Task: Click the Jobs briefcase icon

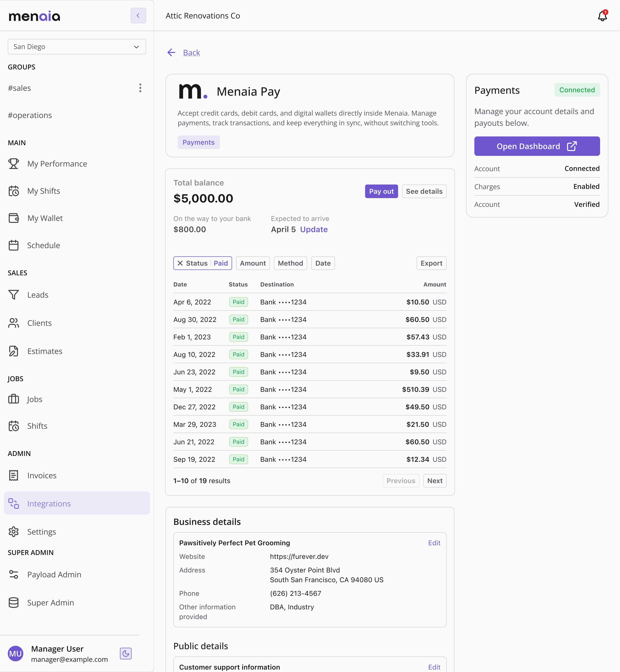Action: [x=13, y=399]
